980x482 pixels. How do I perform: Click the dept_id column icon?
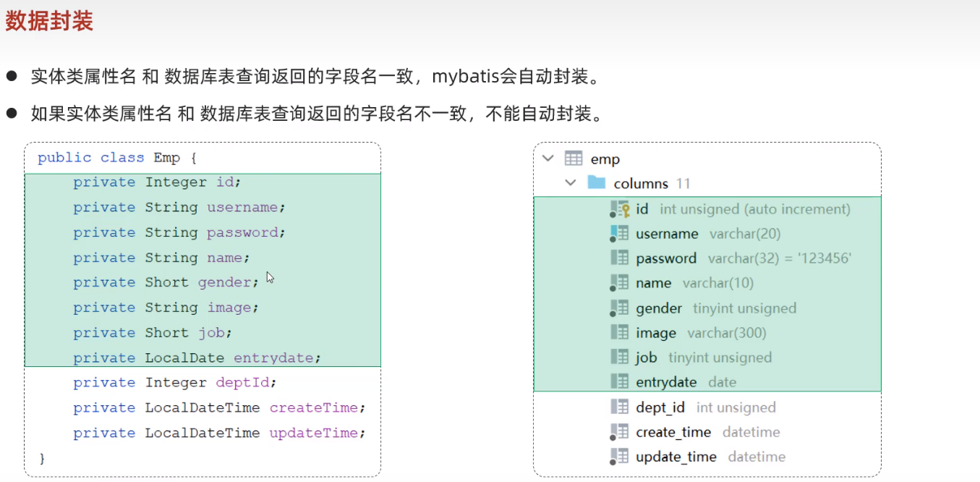(x=620, y=407)
